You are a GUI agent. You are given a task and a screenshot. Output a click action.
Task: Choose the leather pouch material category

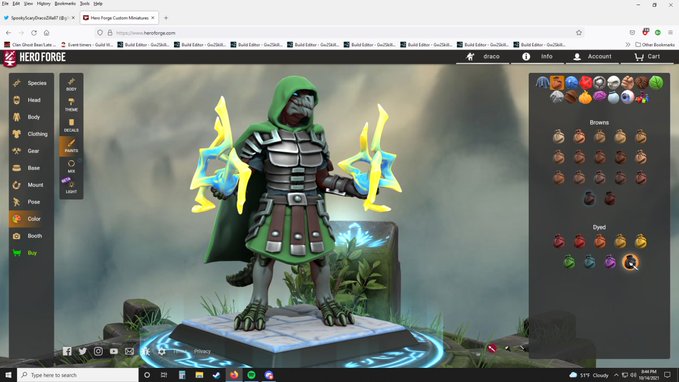pos(557,82)
